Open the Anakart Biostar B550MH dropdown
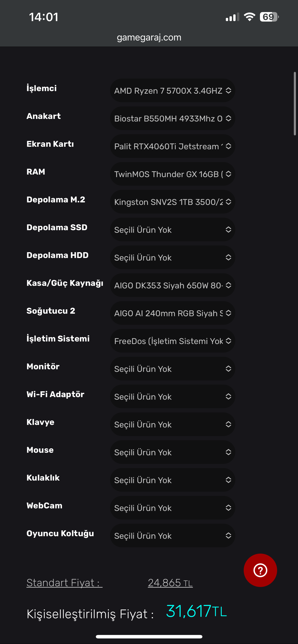 [172, 118]
